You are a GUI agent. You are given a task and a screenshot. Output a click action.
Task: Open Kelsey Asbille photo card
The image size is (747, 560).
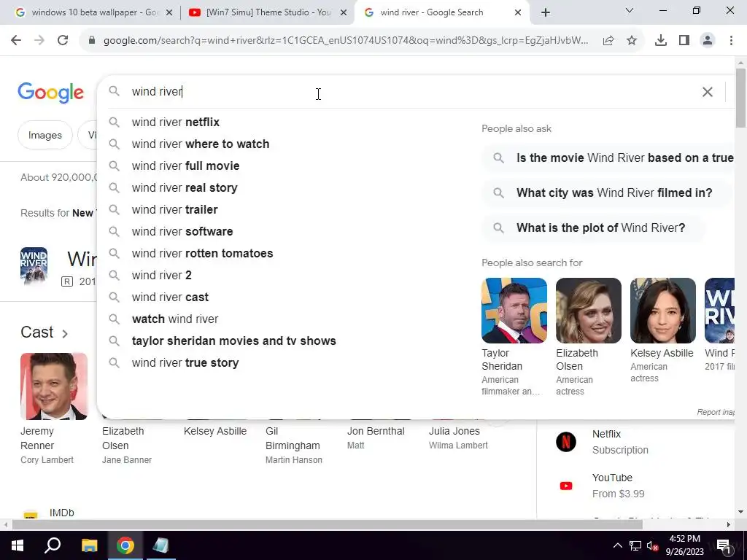(662, 311)
